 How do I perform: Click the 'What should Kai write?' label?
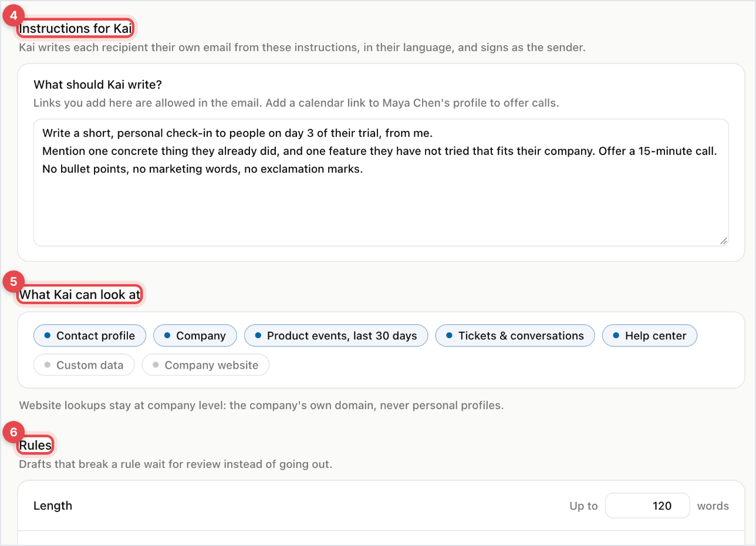click(98, 85)
